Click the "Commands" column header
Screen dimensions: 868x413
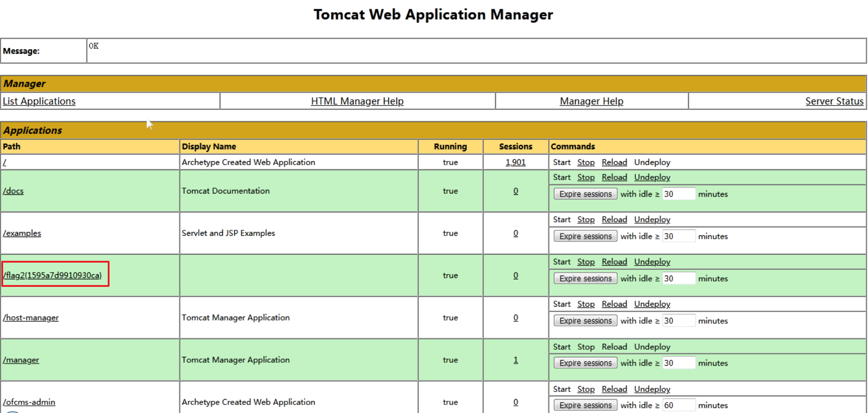[573, 146]
